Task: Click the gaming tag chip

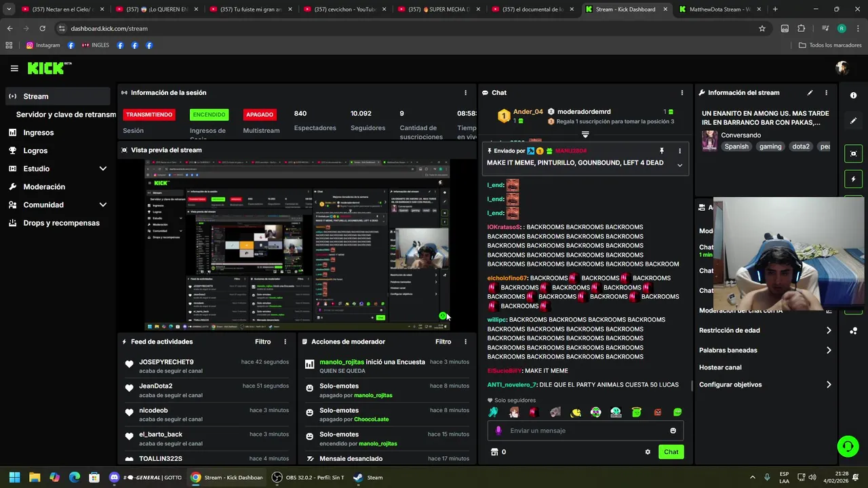Action: pos(770,146)
